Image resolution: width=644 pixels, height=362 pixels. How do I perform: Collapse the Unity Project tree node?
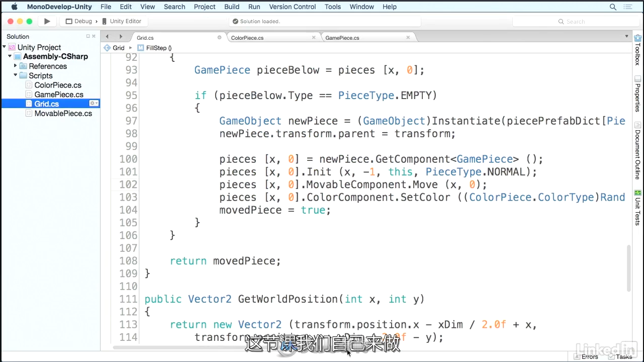(x=5, y=47)
